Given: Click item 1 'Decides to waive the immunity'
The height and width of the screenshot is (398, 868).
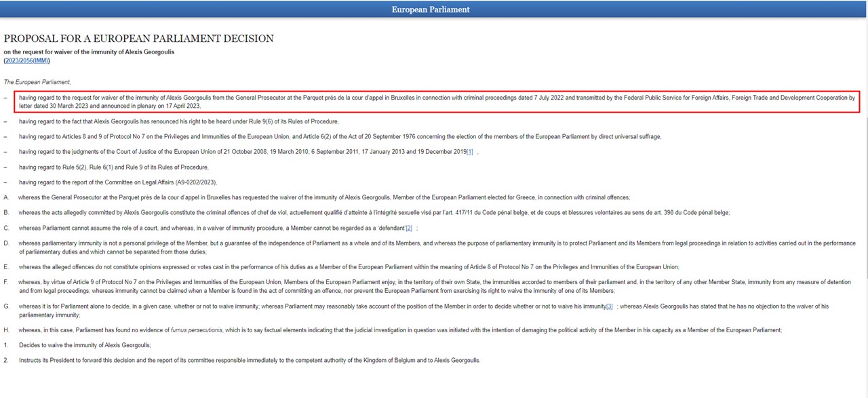Looking at the screenshot, I should [85, 345].
